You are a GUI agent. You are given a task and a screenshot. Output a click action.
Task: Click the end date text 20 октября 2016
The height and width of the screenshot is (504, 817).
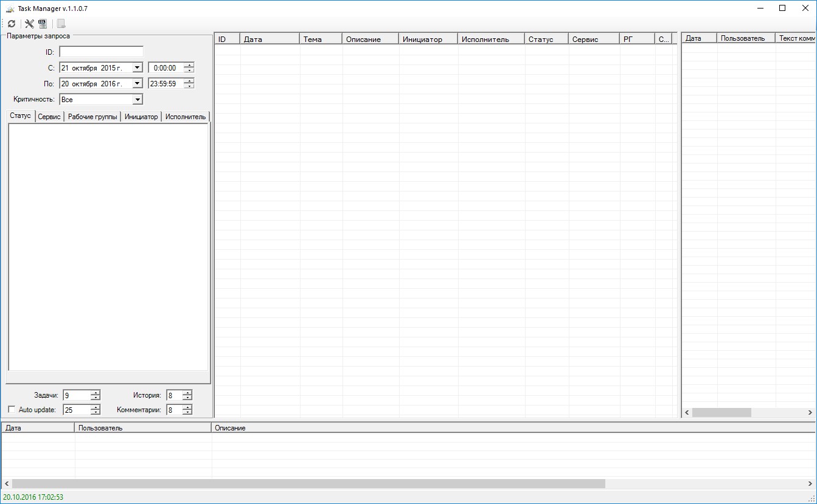(91, 84)
